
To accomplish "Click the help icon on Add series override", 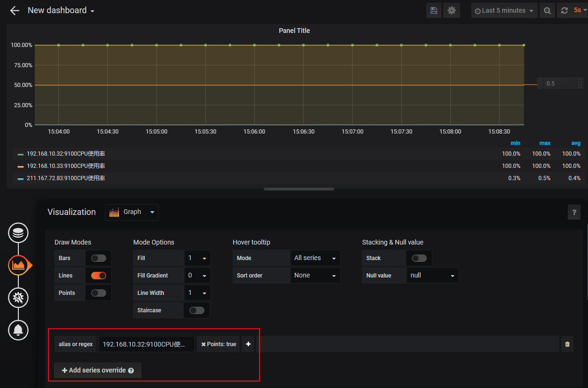I will pos(131,371).
